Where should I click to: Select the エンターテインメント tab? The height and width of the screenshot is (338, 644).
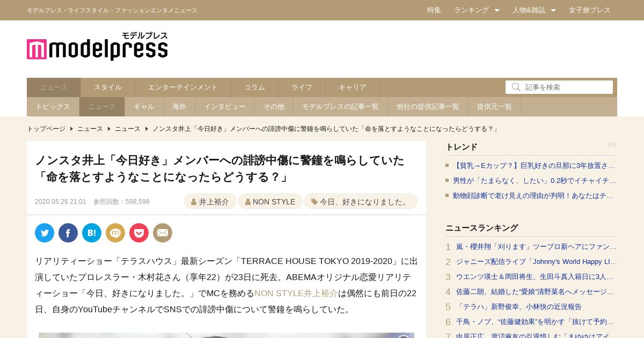[x=183, y=87]
